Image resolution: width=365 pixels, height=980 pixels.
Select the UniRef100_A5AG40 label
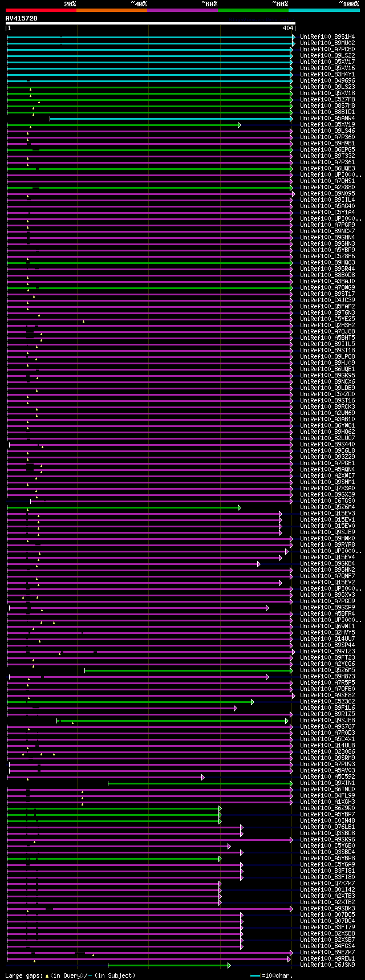(327, 206)
